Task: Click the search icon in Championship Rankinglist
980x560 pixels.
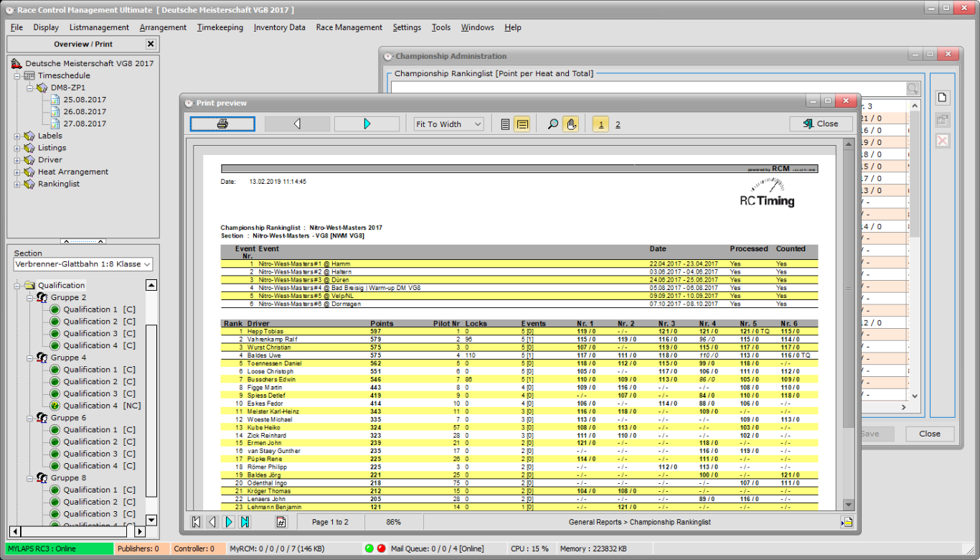Action: (912, 89)
